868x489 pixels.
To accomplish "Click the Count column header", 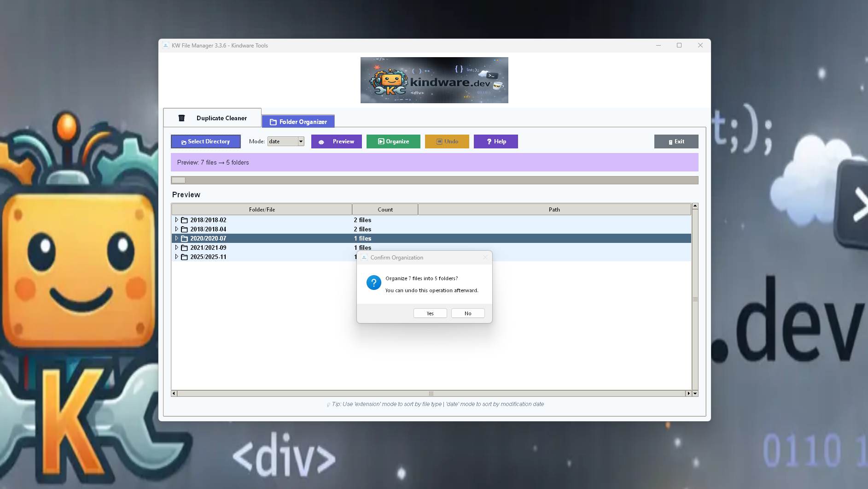I will tap(385, 210).
